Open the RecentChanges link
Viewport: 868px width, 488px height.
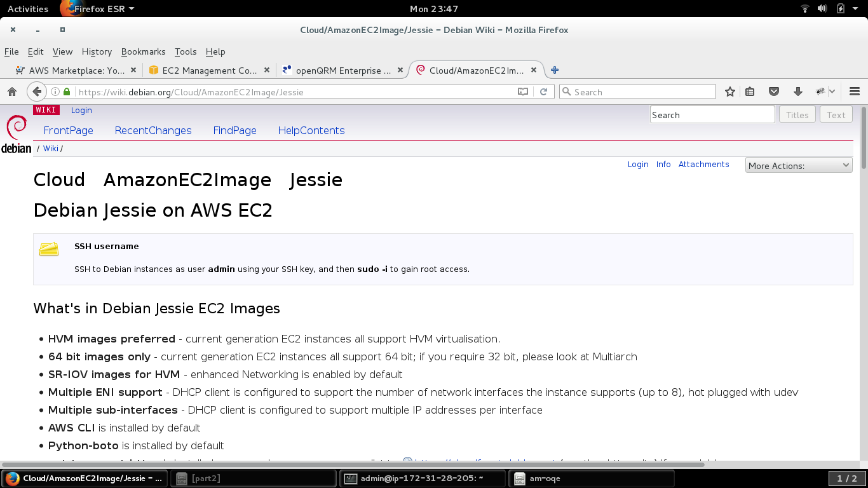tap(153, 130)
